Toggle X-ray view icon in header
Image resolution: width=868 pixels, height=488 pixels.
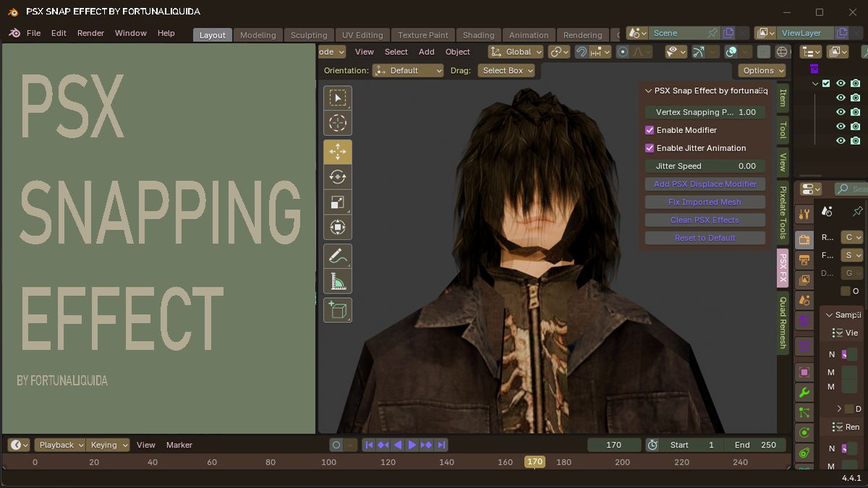764,52
